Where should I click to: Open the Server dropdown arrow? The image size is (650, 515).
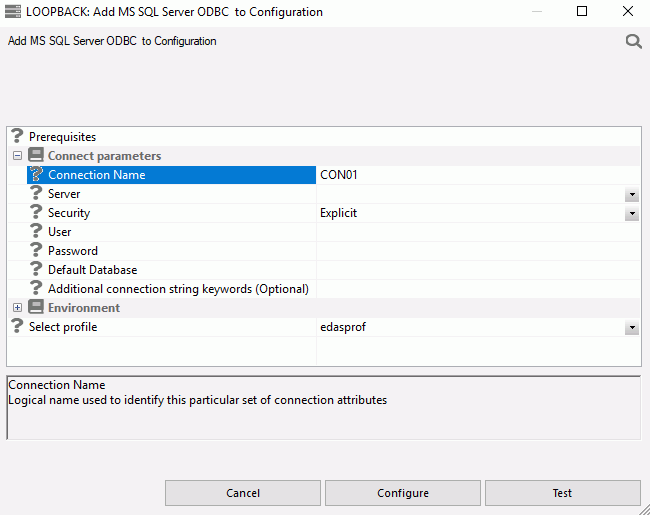click(632, 194)
